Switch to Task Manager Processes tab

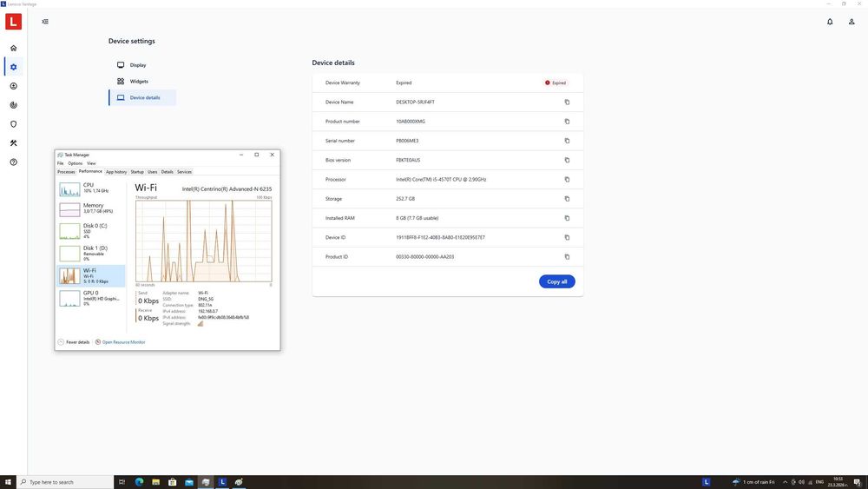tap(67, 172)
